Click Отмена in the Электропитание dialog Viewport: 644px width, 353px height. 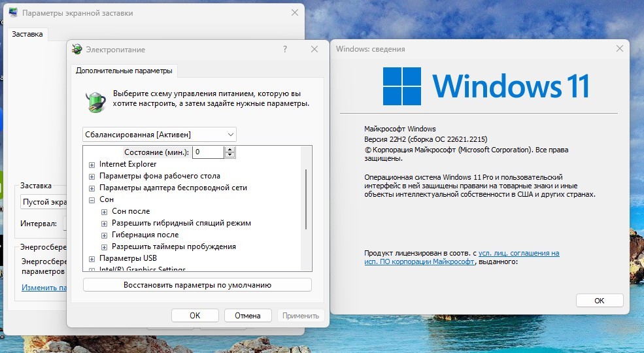click(248, 315)
